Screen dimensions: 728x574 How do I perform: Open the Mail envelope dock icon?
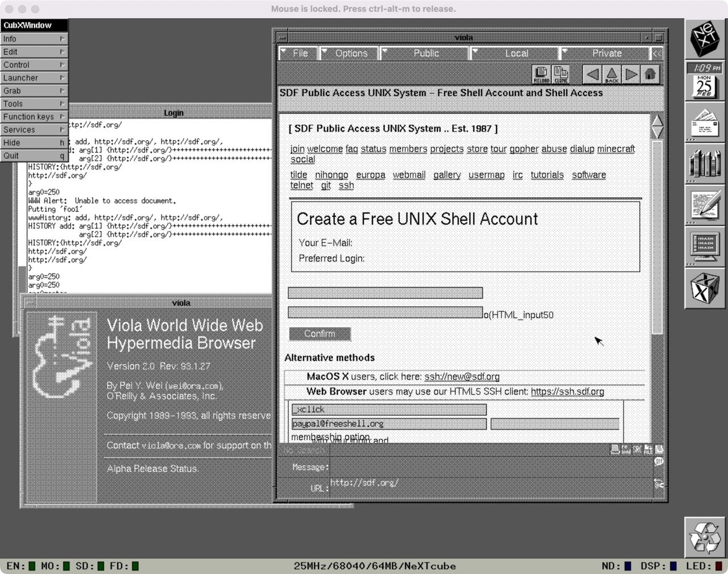[x=705, y=122]
